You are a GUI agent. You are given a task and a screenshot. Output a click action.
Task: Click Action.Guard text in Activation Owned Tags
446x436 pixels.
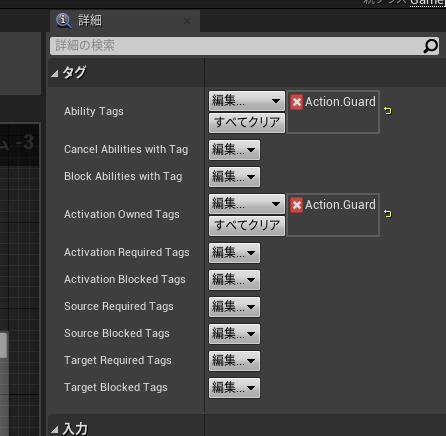coord(340,205)
